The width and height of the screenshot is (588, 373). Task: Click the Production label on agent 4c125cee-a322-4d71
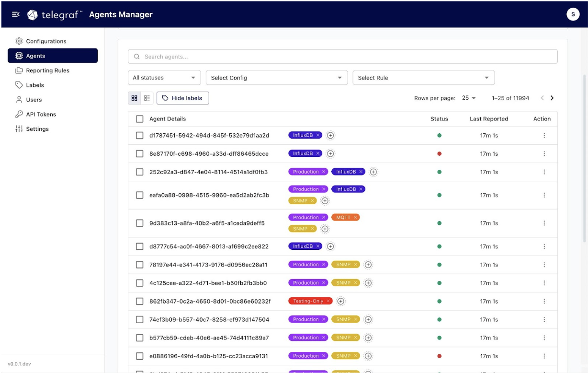[x=306, y=283]
